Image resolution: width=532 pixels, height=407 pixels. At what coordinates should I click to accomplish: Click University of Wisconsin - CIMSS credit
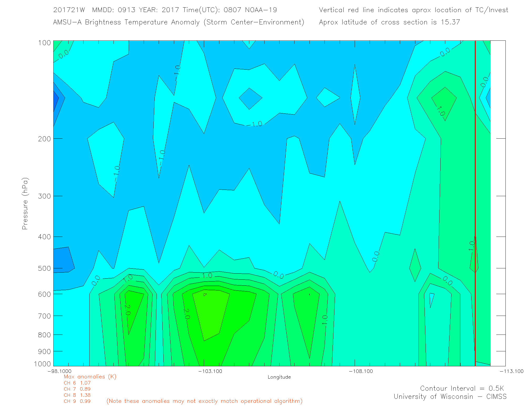point(450,396)
